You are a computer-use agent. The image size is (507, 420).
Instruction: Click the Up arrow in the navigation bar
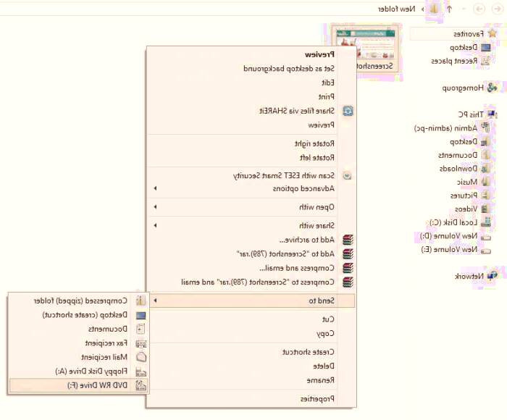449,9
